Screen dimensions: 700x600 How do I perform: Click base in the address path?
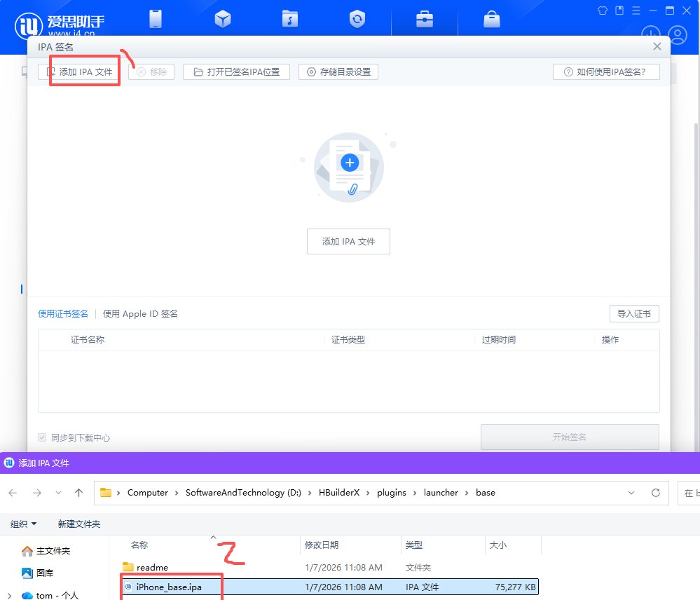point(486,493)
